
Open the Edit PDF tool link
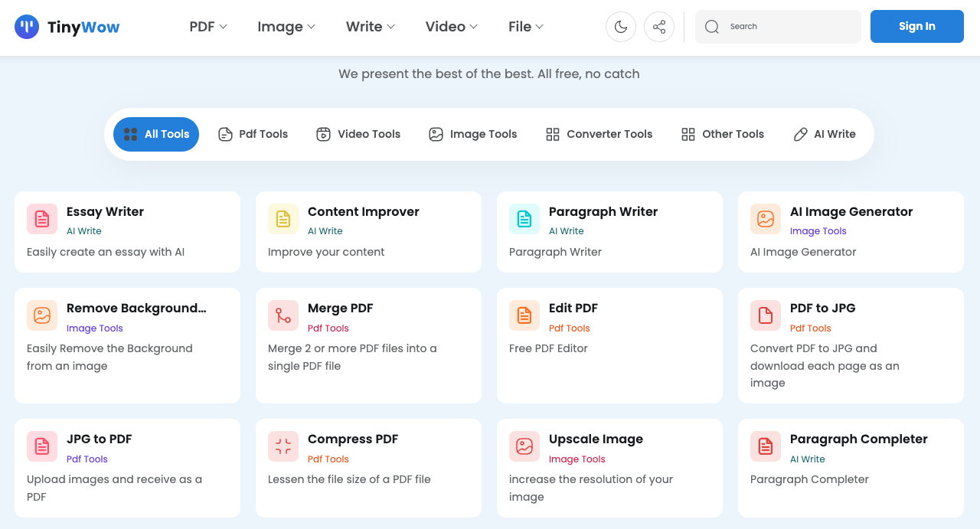573,309
